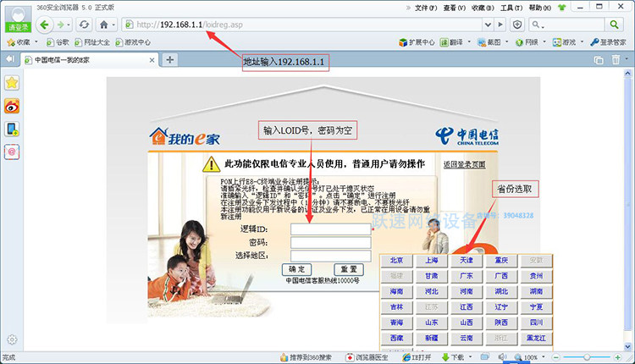The height and width of the screenshot is (364, 635).
Task: Open the 收藏(B) menu
Action: click(x=483, y=8)
